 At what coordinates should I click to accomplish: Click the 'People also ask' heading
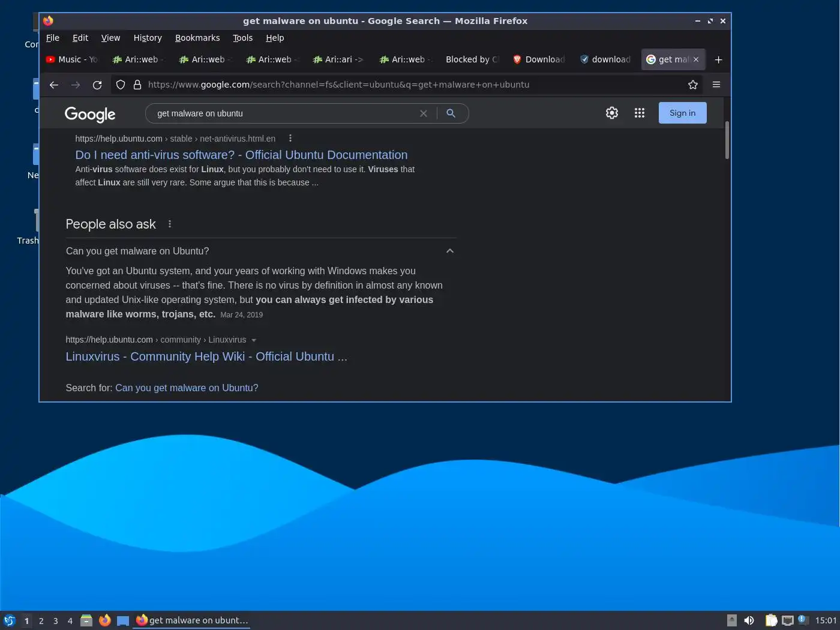click(110, 224)
